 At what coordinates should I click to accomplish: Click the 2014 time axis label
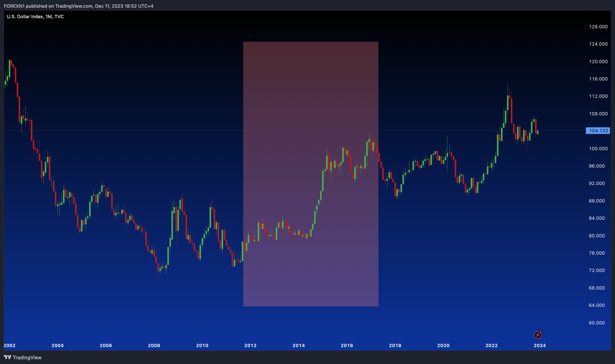[299, 345]
